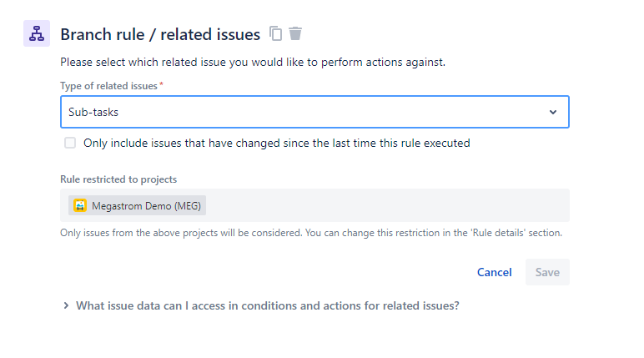Delete the branch rule via trash icon
The image size is (644, 358).
coord(295,33)
